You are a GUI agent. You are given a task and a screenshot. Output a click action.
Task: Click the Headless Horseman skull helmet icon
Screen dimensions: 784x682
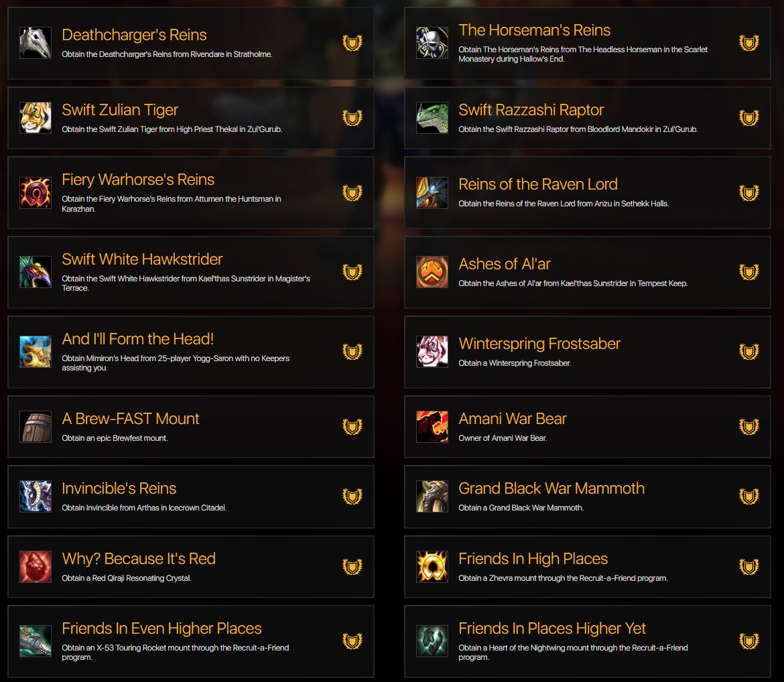pyautogui.click(x=432, y=43)
